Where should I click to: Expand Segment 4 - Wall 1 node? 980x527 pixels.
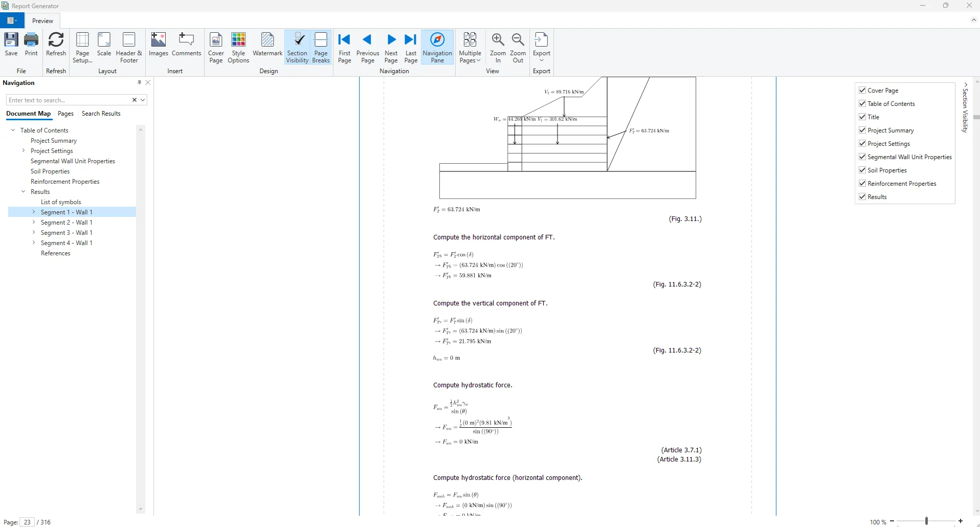click(34, 243)
